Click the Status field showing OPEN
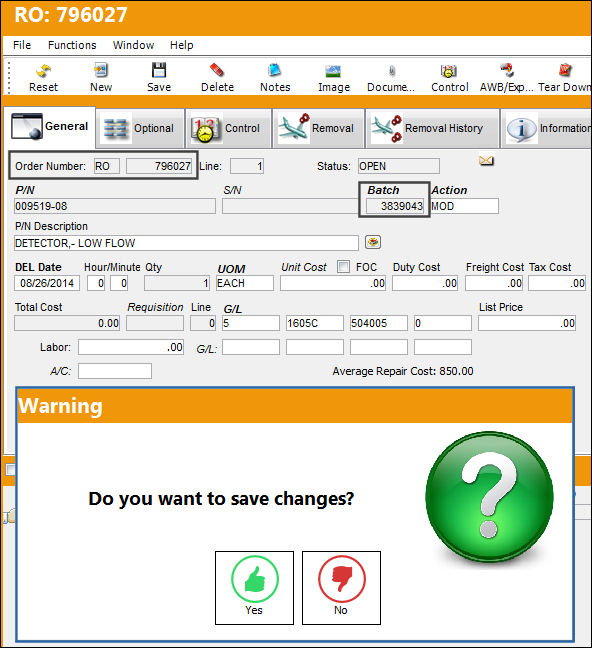The width and height of the screenshot is (592, 648). coord(399,166)
